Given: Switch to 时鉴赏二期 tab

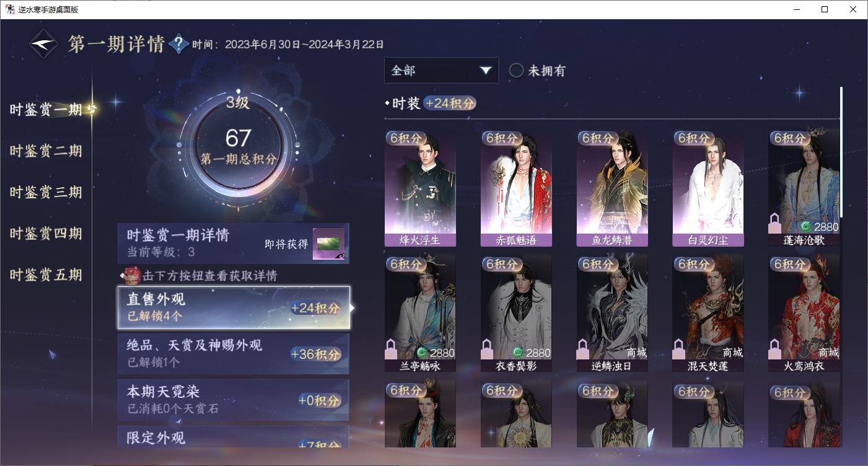Looking at the screenshot, I should click(x=46, y=151).
